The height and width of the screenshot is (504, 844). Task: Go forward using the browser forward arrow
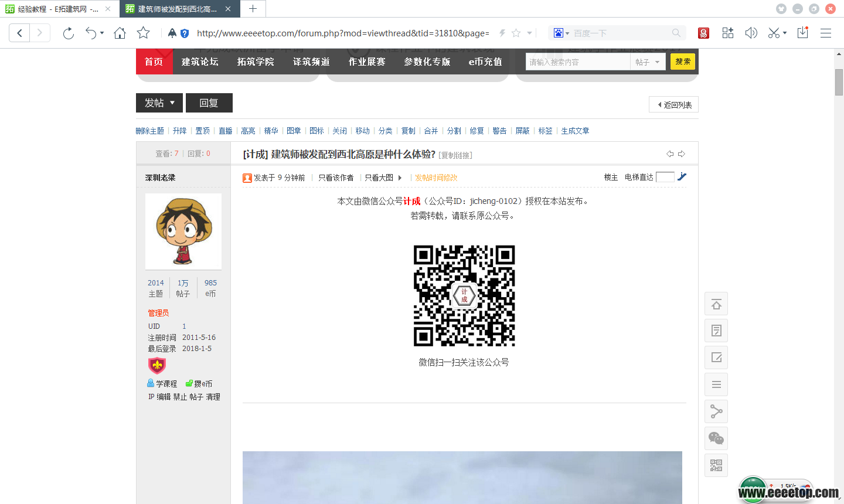[39, 33]
